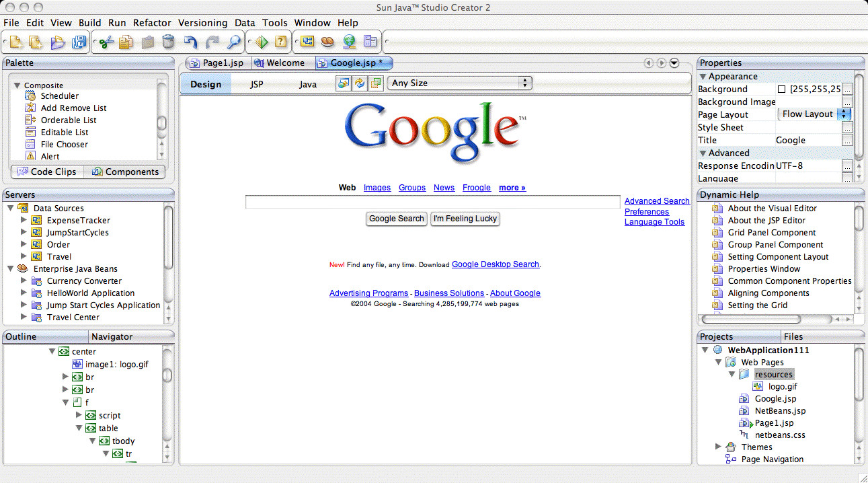Image resolution: width=868 pixels, height=483 pixels.
Task: Click the Undo arrow icon
Action: [x=191, y=42]
